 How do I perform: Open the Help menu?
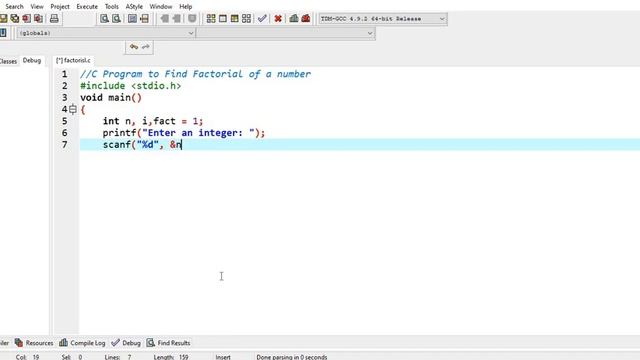[186, 7]
